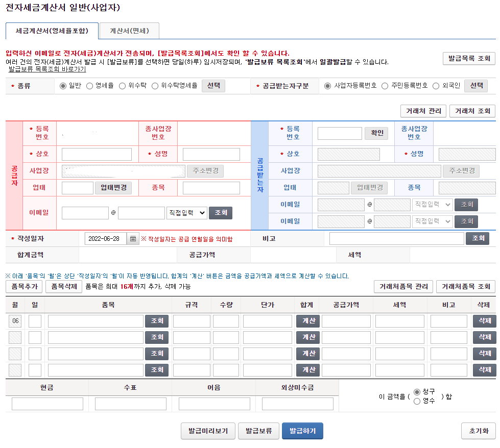The height and width of the screenshot is (448, 500).
Task: Switch to 세금계산서(영세율포함) tab
Action: coord(52,31)
